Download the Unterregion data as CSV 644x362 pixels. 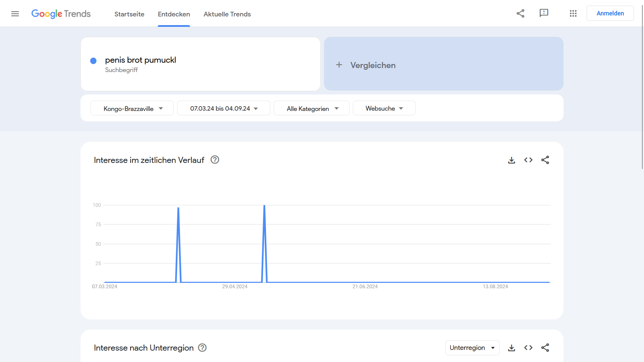[511, 348]
